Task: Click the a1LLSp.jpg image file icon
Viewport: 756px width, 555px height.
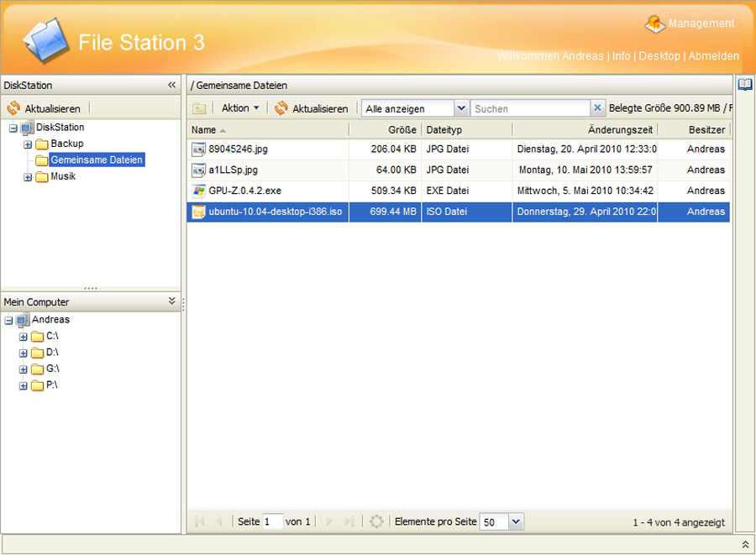Action: tap(198, 170)
